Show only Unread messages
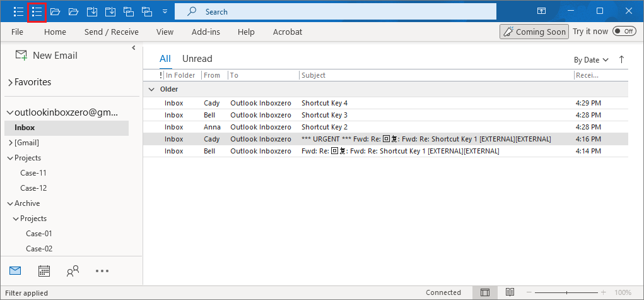 point(197,59)
